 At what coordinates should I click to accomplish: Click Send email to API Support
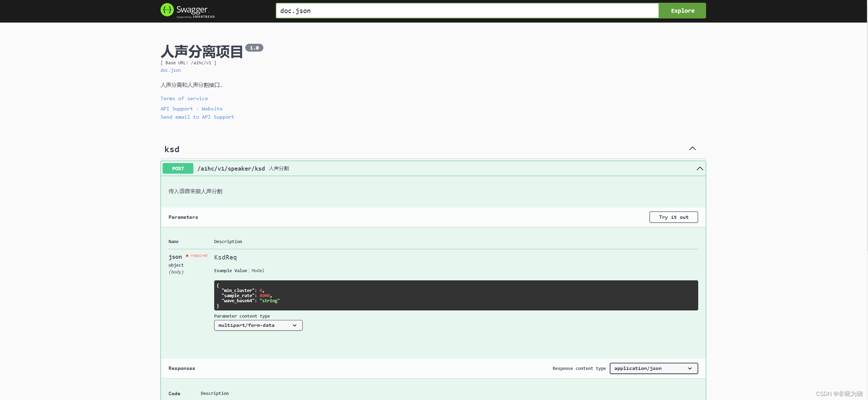point(197,117)
